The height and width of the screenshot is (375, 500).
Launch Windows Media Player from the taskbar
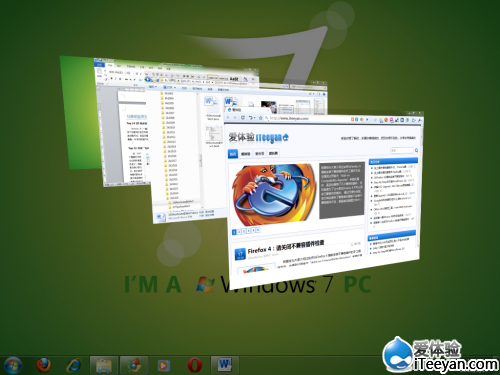pos(163,365)
